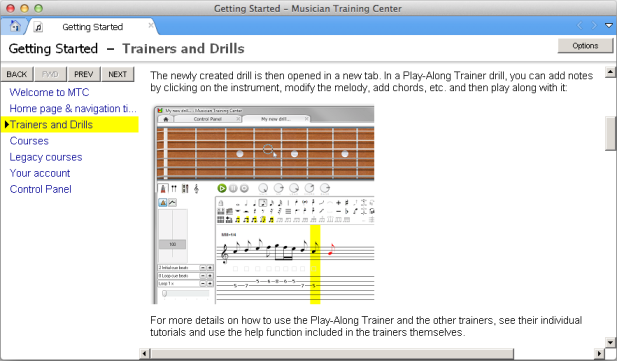Viewport: 617px width, 361px height.
Task: Open the Welcome to MTC link
Action: tap(49, 92)
